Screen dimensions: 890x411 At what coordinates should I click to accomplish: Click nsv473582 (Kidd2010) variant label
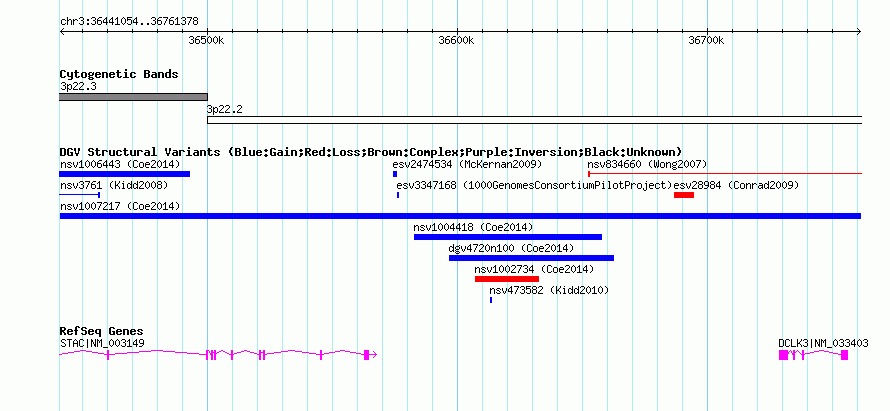[549, 290]
